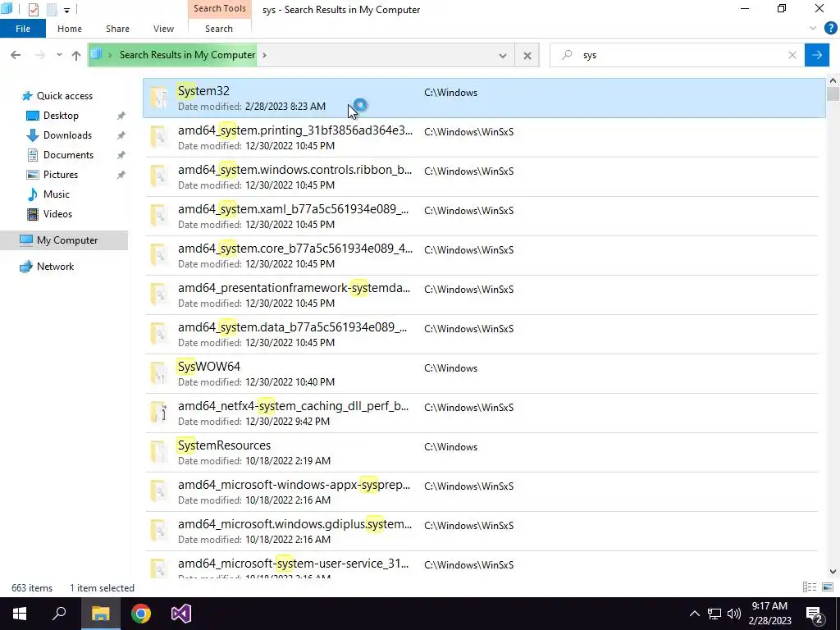Click the search box containing sys
Viewport: 840px width, 630px height.
(677, 55)
